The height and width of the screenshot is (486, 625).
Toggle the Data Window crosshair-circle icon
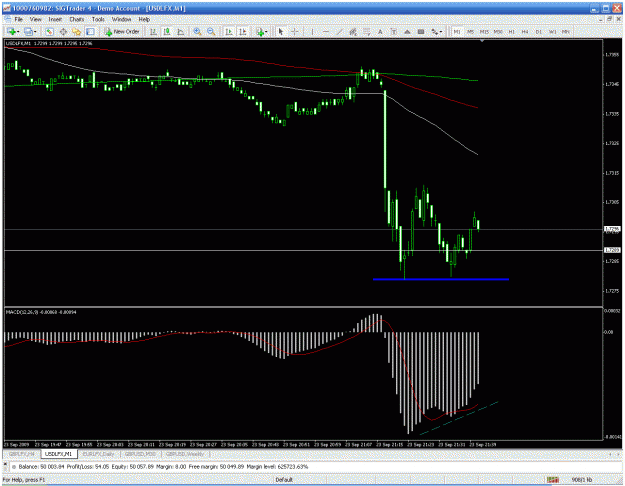[63, 31]
